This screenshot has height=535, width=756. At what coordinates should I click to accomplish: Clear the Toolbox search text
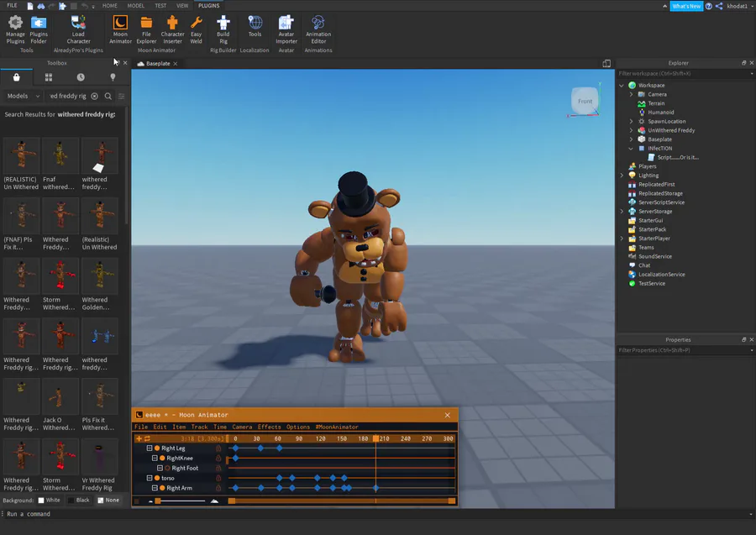(94, 96)
